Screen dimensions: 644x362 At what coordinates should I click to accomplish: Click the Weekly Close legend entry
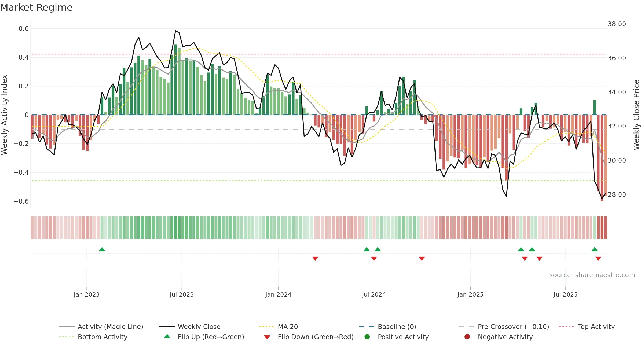coord(190,327)
